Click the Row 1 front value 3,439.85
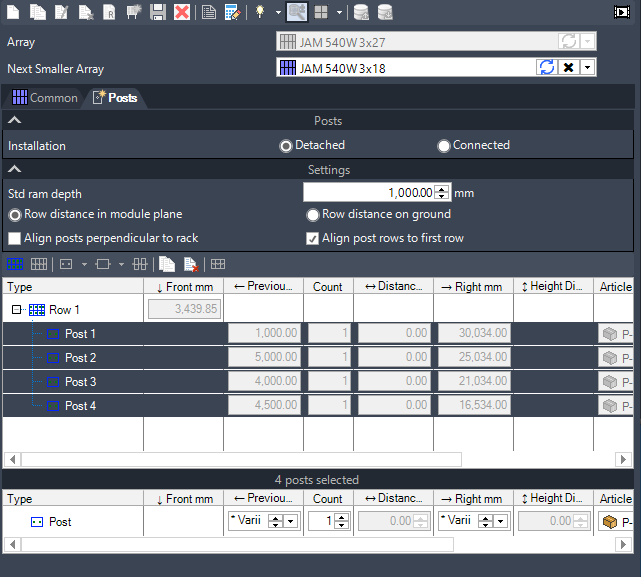Screen dimensions: 641x577 point(185,309)
